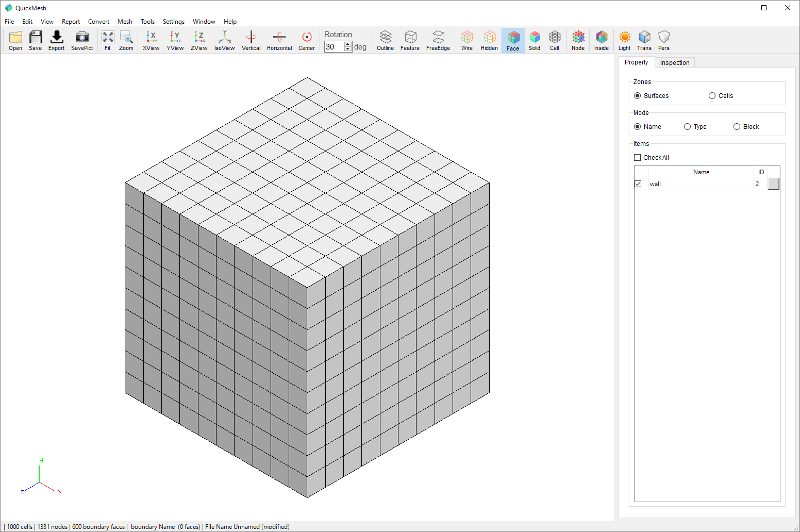Click the Rotation degree input field
Screen dimensions: 800x532
tap(335, 47)
